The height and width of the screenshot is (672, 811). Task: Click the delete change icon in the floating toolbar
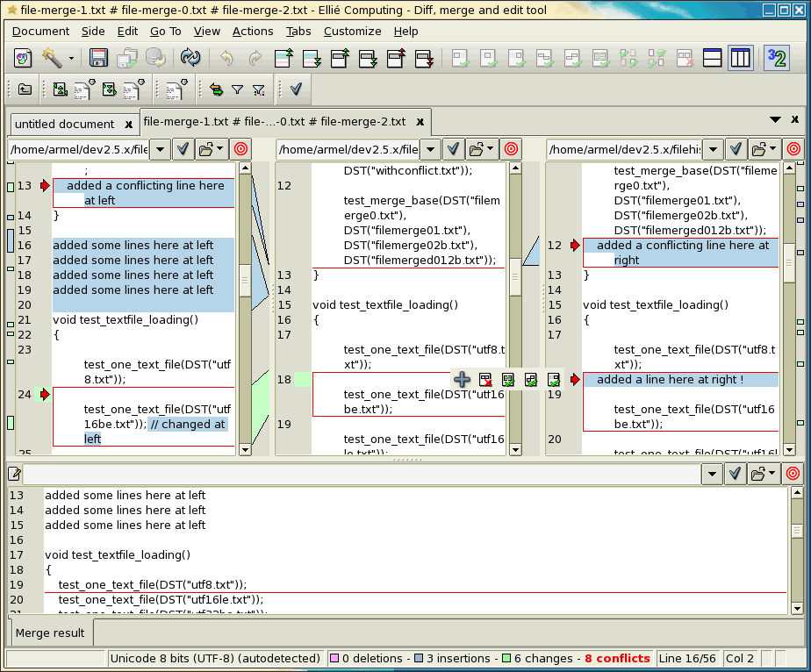coord(484,380)
